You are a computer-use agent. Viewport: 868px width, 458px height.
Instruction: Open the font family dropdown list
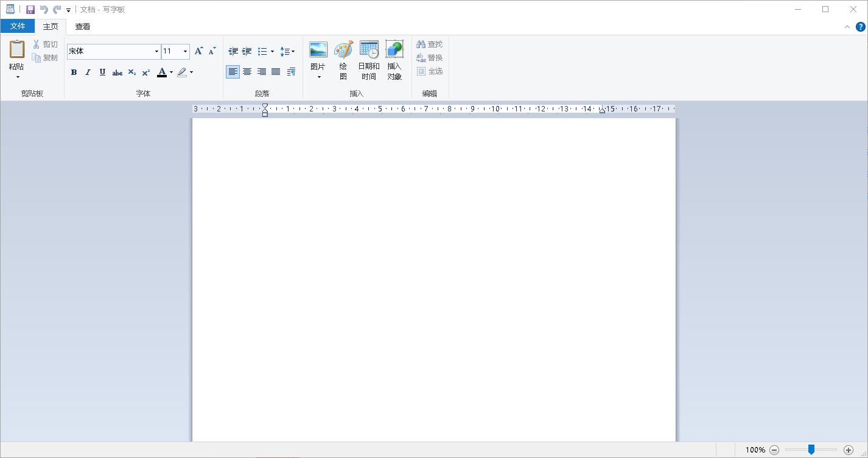point(156,51)
